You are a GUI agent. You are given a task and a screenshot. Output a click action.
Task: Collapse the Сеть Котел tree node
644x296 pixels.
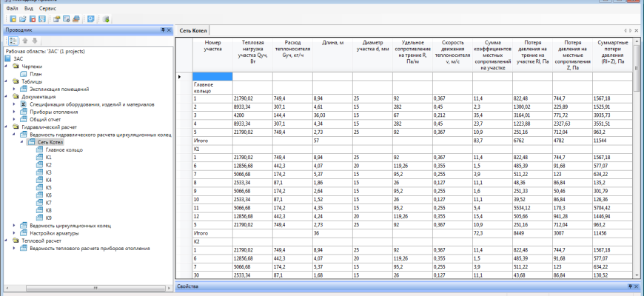click(22, 142)
